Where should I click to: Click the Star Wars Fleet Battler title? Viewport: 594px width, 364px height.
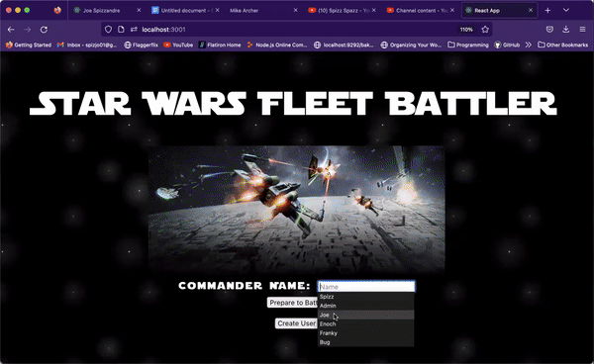tap(293, 103)
